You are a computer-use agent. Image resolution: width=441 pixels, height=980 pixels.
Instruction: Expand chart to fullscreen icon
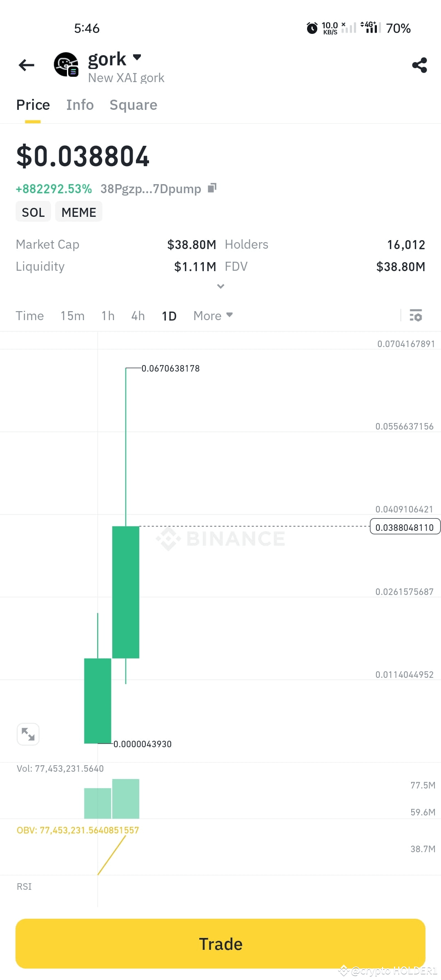(28, 734)
